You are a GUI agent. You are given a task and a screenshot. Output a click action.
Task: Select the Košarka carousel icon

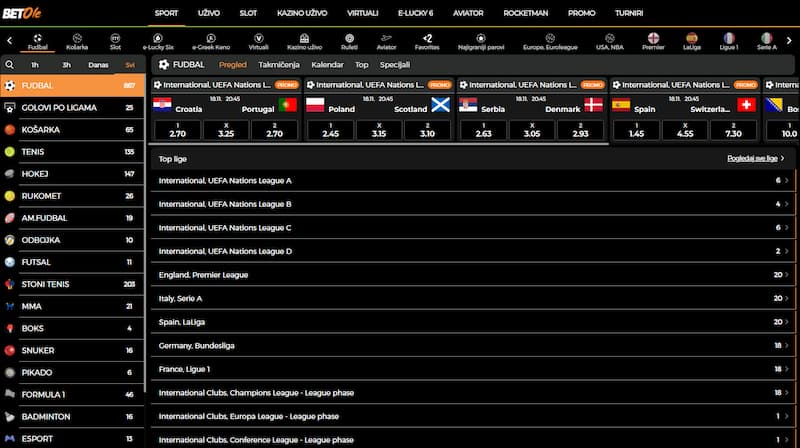(77, 38)
